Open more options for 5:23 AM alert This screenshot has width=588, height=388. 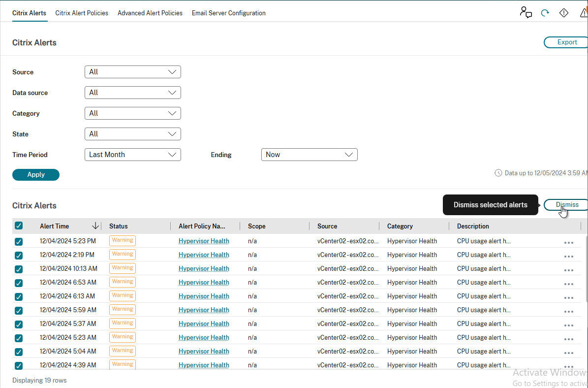568,339
